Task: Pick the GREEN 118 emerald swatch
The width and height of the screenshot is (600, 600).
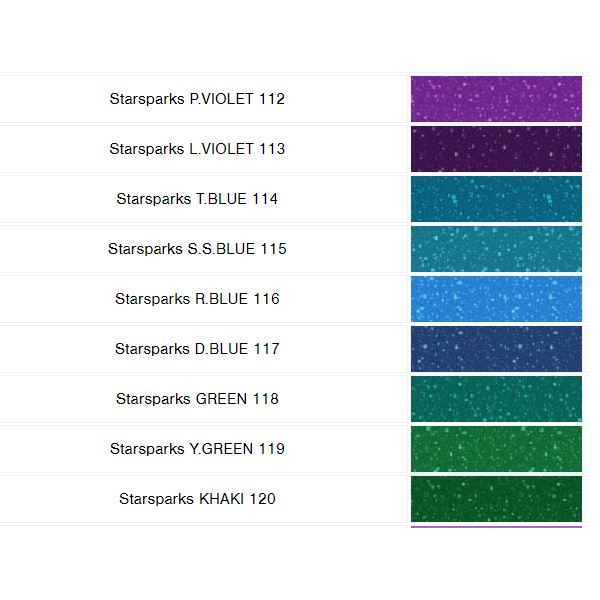Action: pos(496,399)
